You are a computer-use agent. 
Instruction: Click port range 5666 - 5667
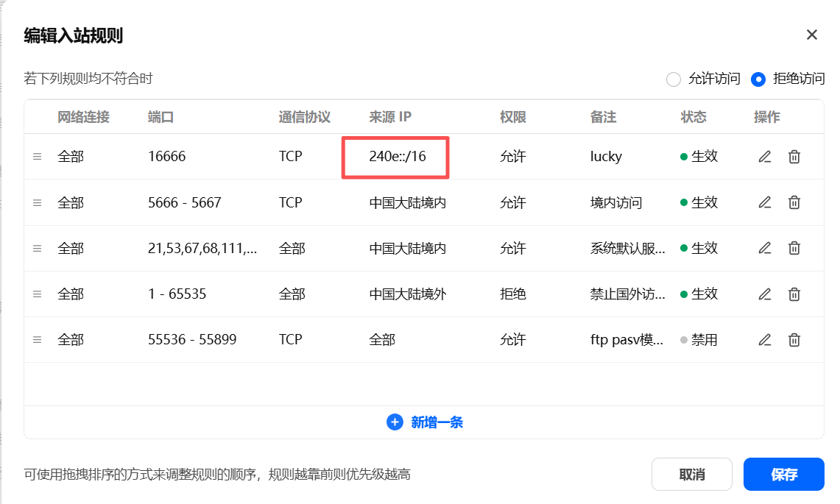coord(184,202)
